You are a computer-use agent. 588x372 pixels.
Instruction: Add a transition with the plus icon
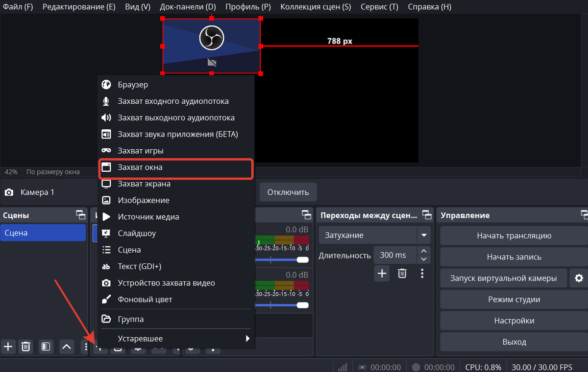click(382, 274)
